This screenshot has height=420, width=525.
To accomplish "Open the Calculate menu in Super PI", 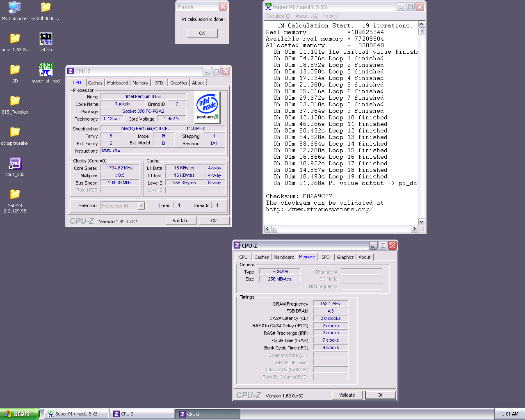I will point(278,16).
